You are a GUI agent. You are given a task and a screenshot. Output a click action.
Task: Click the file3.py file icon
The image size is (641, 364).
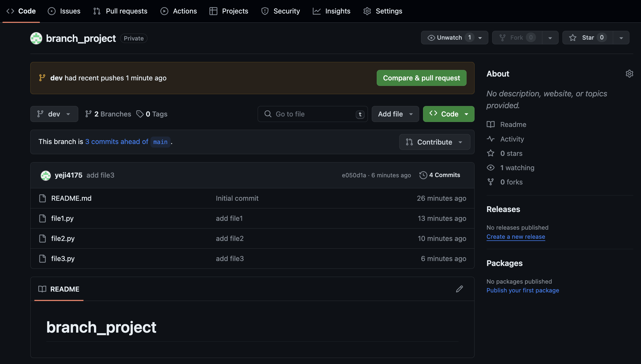42,259
